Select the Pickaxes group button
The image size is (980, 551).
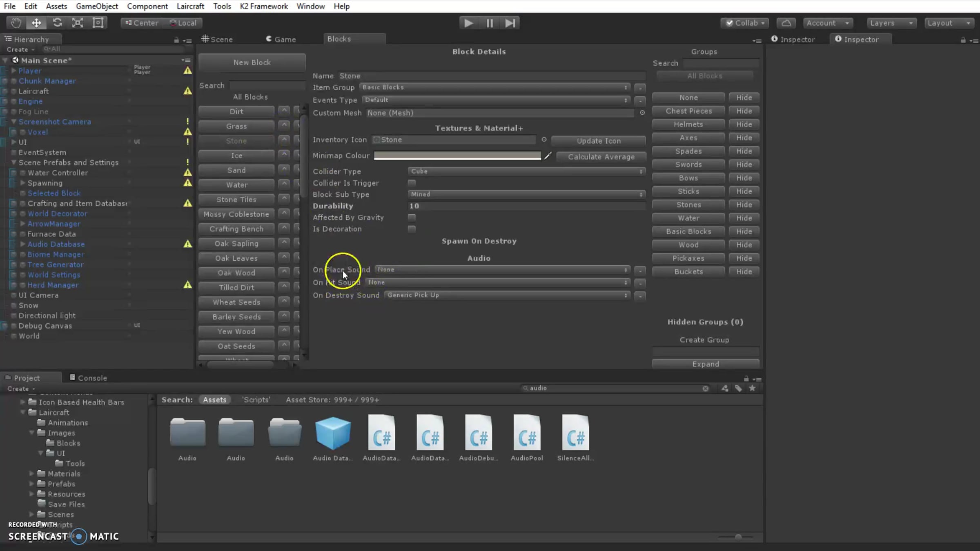point(688,258)
